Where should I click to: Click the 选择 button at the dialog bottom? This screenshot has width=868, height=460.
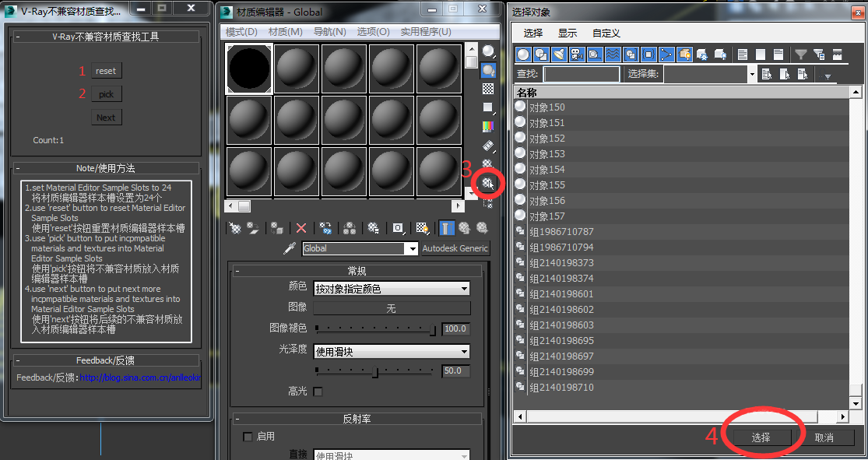761,437
